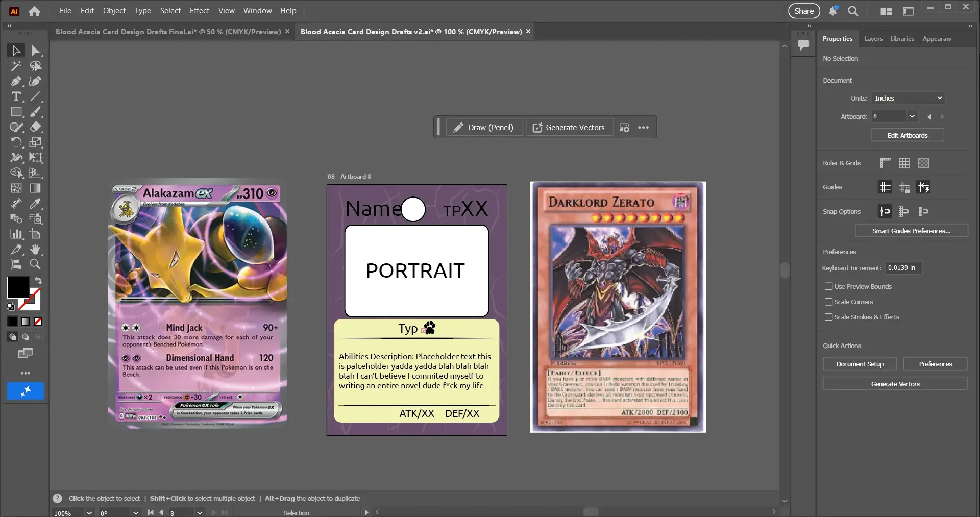Open the Comments panel speech bubble
The image size is (980, 517).
[803, 45]
